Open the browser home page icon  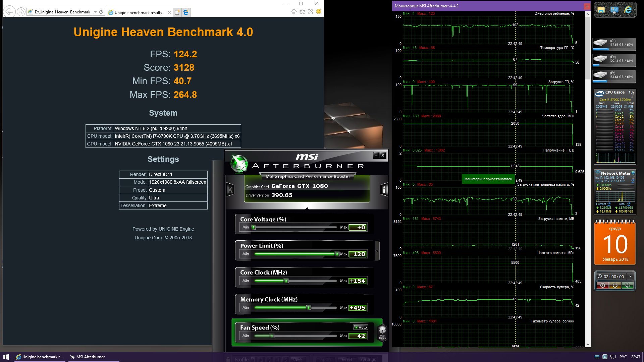click(294, 12)
